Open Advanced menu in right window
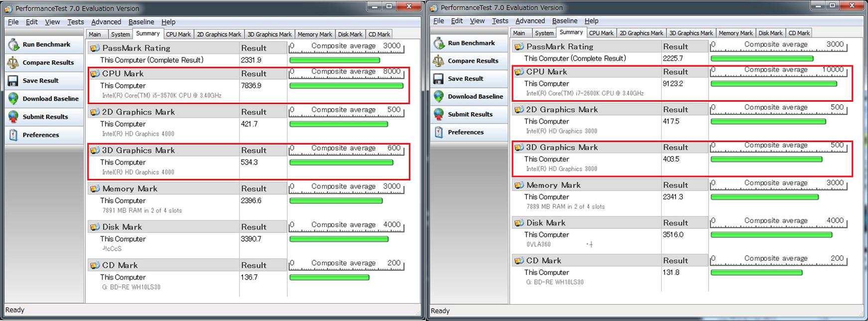The height and width of the screenshot is (321, 868). pyautogui.click(x=530, y=21)
